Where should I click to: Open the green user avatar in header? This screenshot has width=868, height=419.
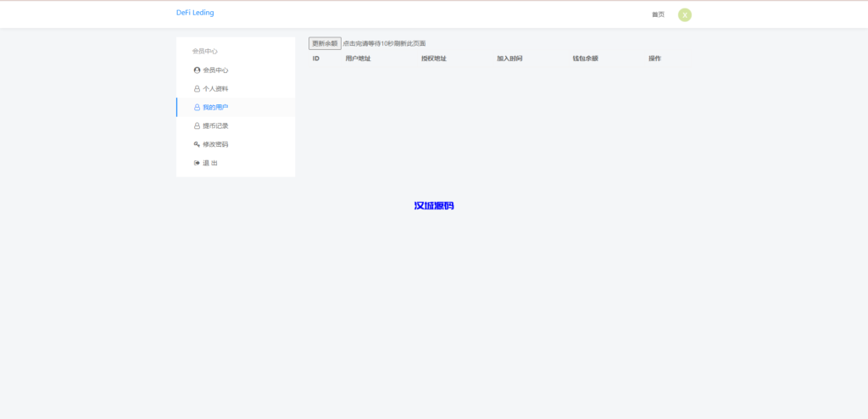pos(684,14)
